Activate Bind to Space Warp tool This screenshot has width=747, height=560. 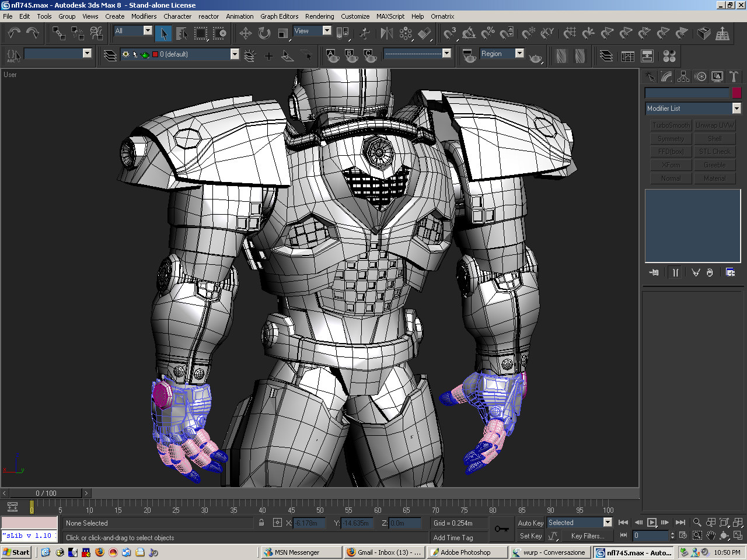[x=96, y=33]
